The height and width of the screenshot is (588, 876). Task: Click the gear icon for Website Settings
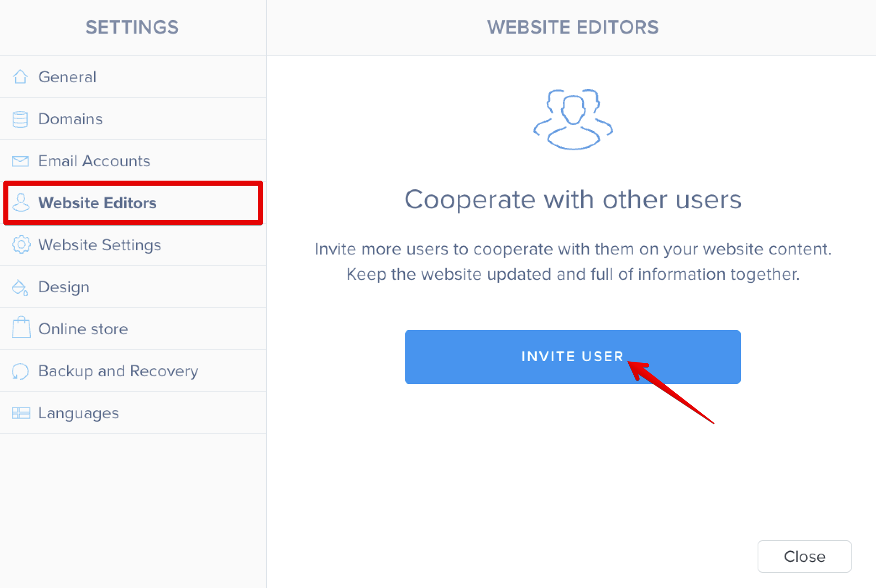21,245
